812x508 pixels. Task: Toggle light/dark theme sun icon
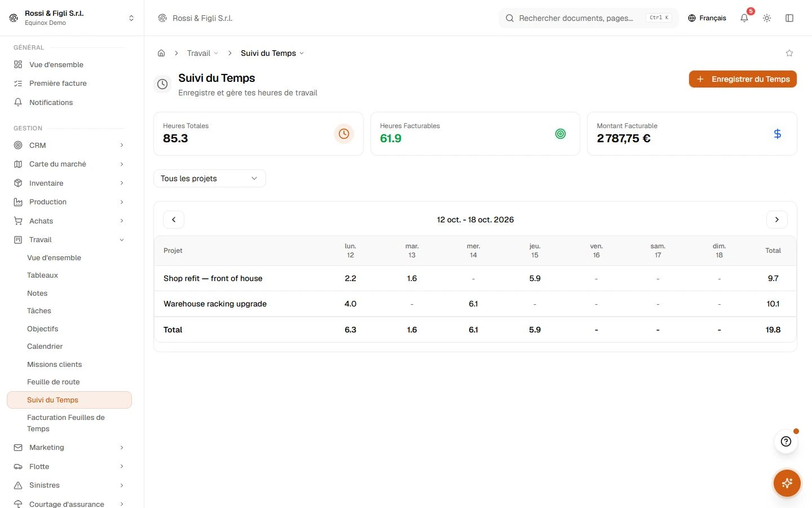point(767,18)
